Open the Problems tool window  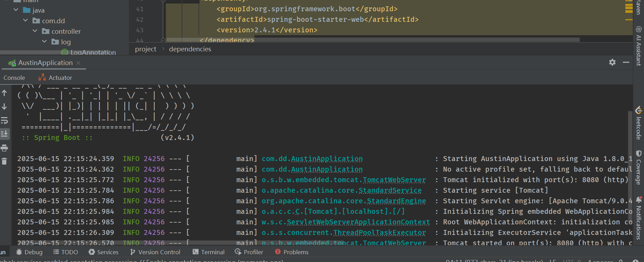292,252
